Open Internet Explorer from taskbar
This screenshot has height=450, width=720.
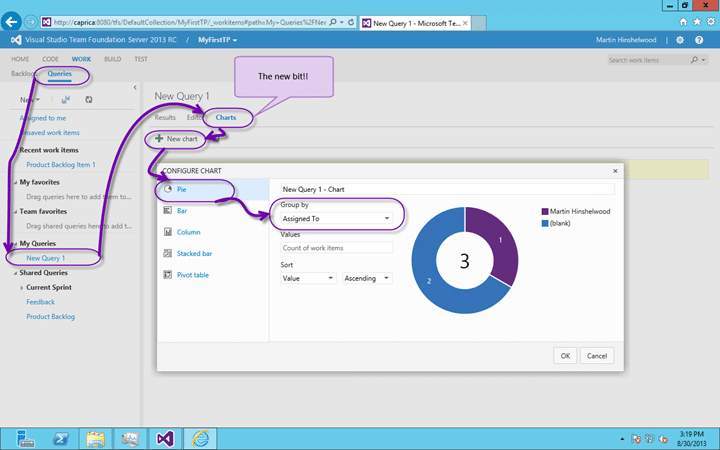click(x=200, y=439)
